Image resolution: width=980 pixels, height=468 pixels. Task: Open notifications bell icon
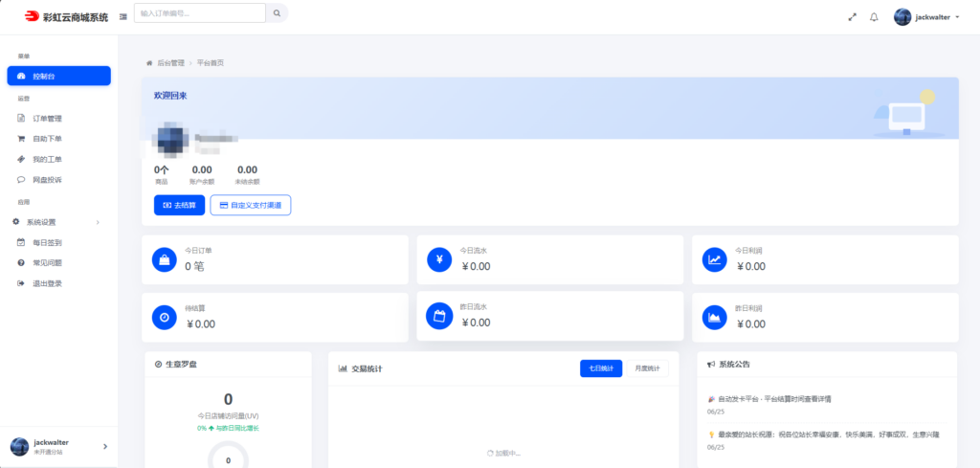pyautogui.click(x=874, y=17)
